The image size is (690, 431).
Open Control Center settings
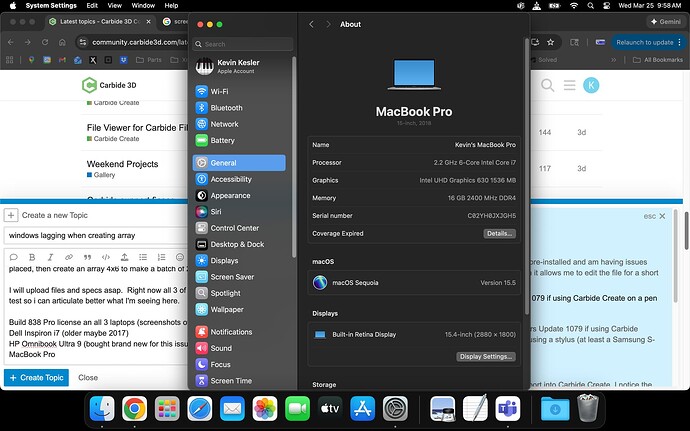(x=240, y=228)
